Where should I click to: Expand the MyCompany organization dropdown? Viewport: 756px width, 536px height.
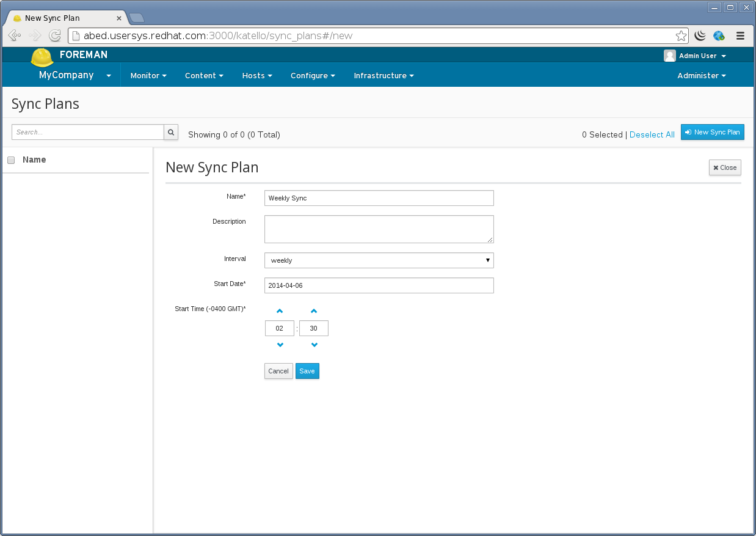click(75, 75)
